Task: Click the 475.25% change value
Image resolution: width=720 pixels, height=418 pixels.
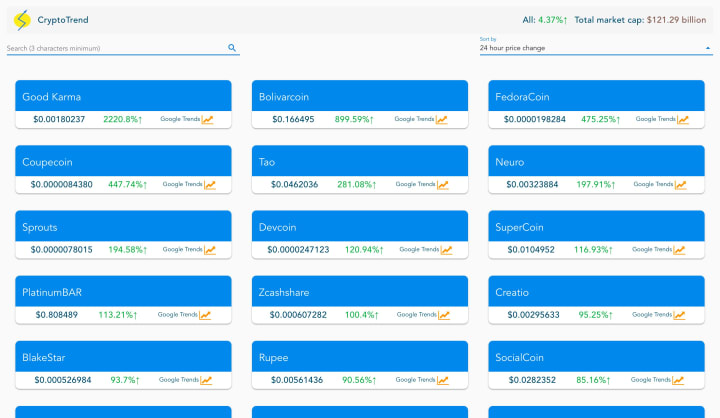Action: coord(601,119)
